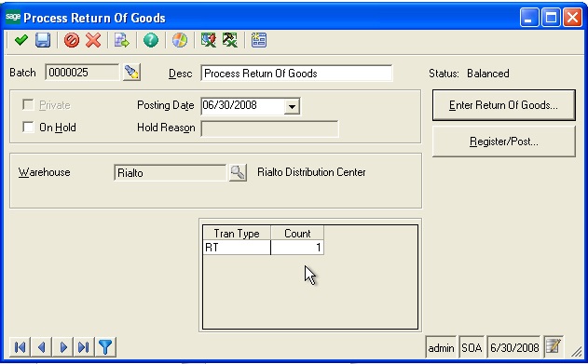Open the Posting Date dropdown arrow
Screen dimensions: 588x364
(x=292, y=106)
